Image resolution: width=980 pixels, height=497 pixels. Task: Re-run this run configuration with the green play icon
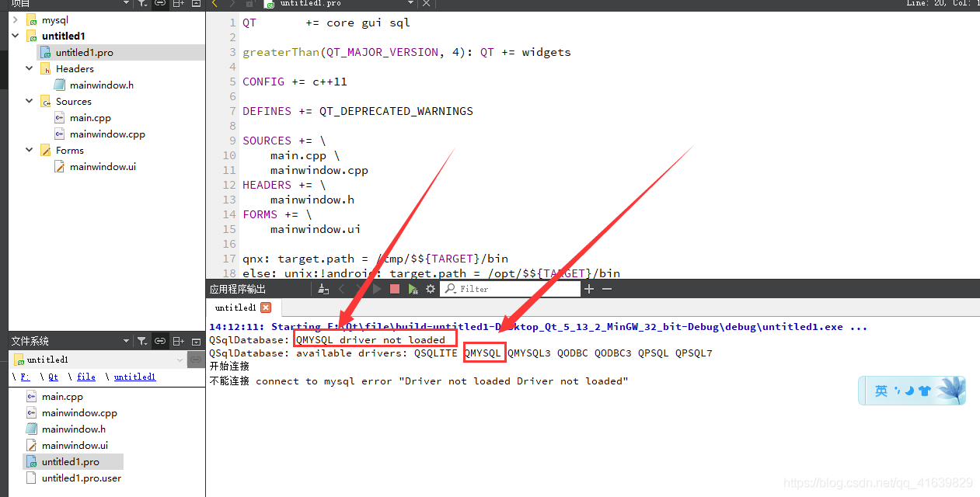click(413, 289)
